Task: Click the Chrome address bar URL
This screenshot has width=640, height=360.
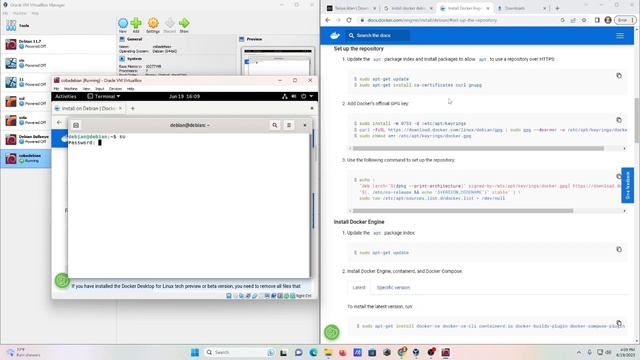Action: (432, 20)
